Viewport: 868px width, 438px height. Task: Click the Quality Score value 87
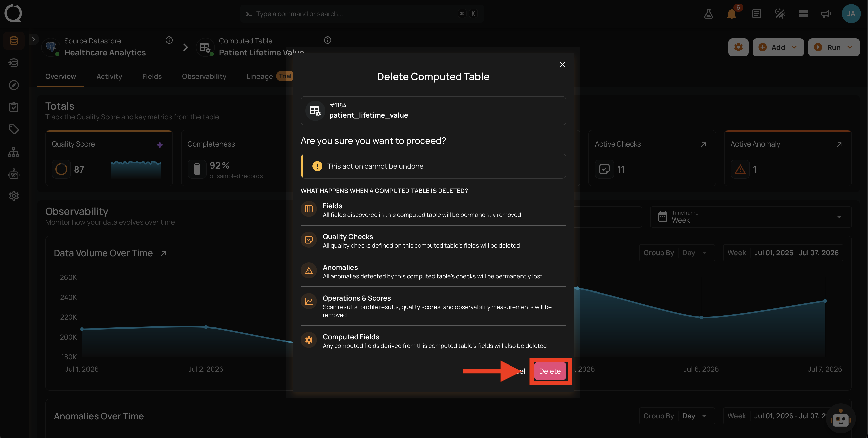(x=79, y=169)
